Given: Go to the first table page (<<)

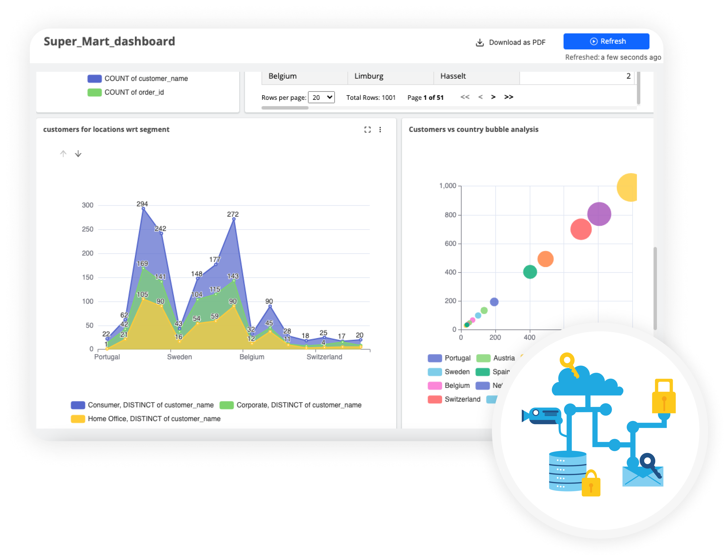Looking at the screenshot, I should [x=465, y=97].
